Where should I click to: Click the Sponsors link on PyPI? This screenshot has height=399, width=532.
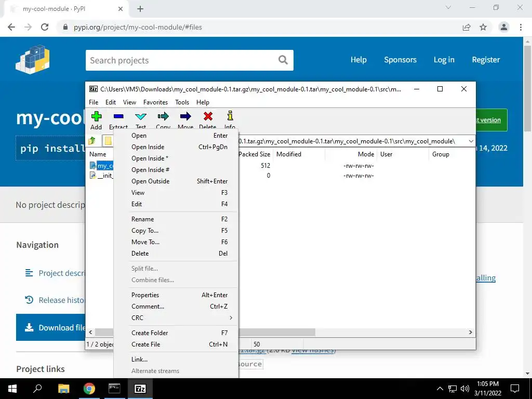pyautogui.click(x=401, y=60)
